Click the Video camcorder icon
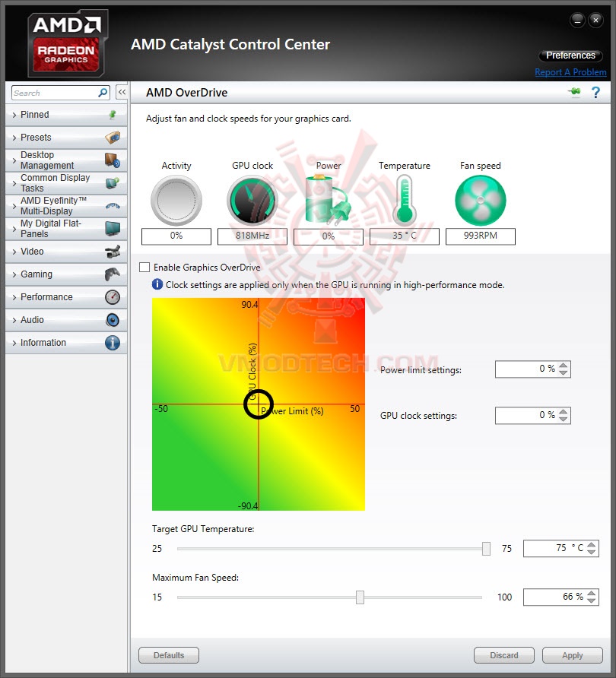The image size is (616, 678). pos(113,252)
